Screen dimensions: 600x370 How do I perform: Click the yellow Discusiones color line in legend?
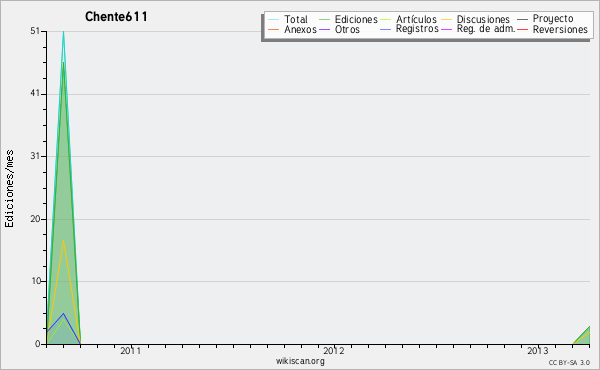[447, 19]
